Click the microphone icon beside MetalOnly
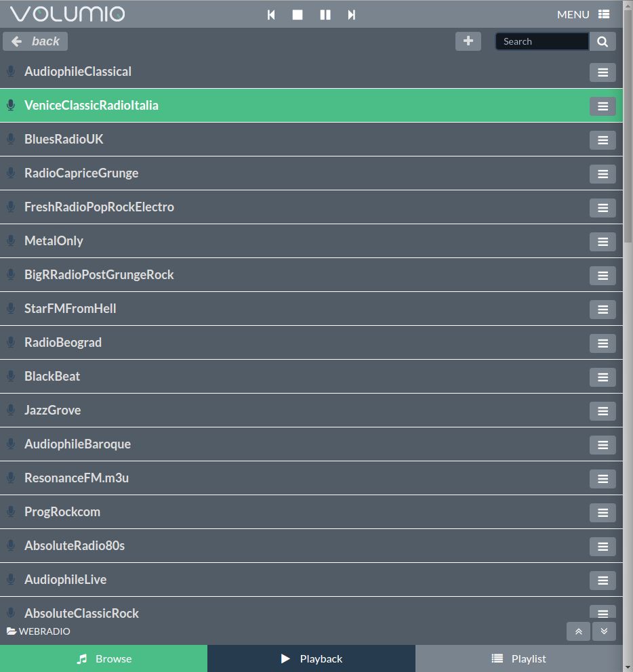Screen dimensions: 633x672 tap(11, 240)
